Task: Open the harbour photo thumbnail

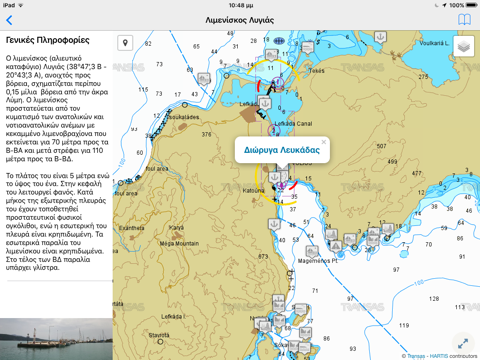Action: click(56, 339)
